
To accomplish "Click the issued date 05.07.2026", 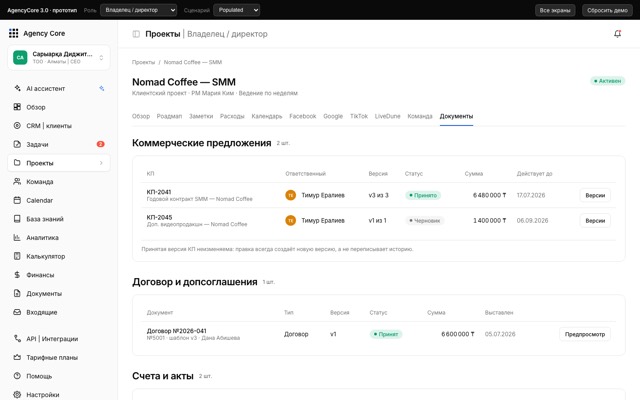I will pos(500,334).
